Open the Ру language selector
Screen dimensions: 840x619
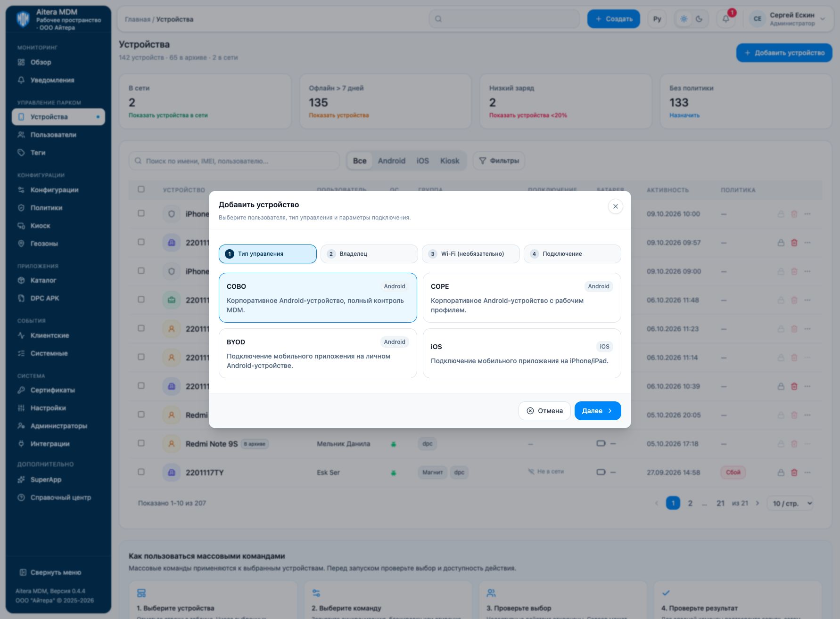click(657, 19)
